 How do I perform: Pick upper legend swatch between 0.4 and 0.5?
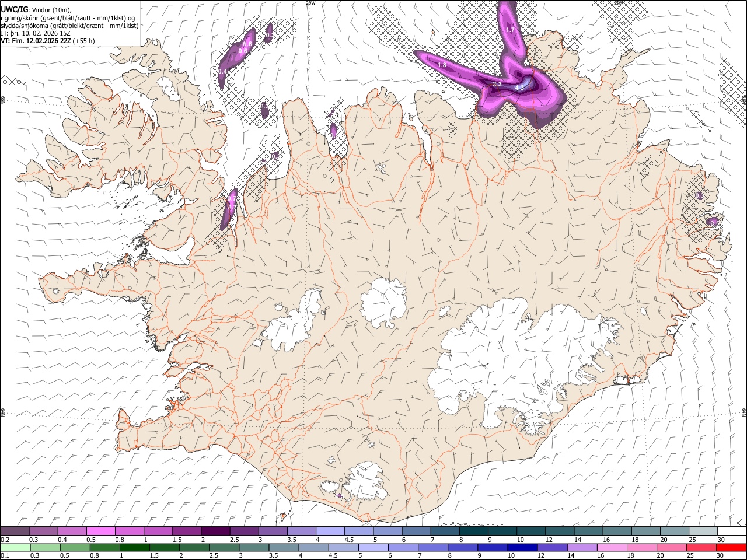pyautogui.click(x=72, y=531)
